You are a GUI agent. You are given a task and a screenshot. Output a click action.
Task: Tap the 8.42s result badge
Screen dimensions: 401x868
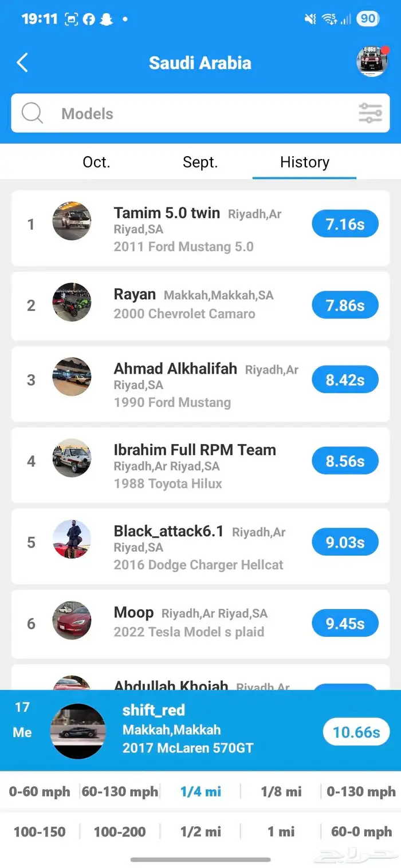click(x=345, y=380)
